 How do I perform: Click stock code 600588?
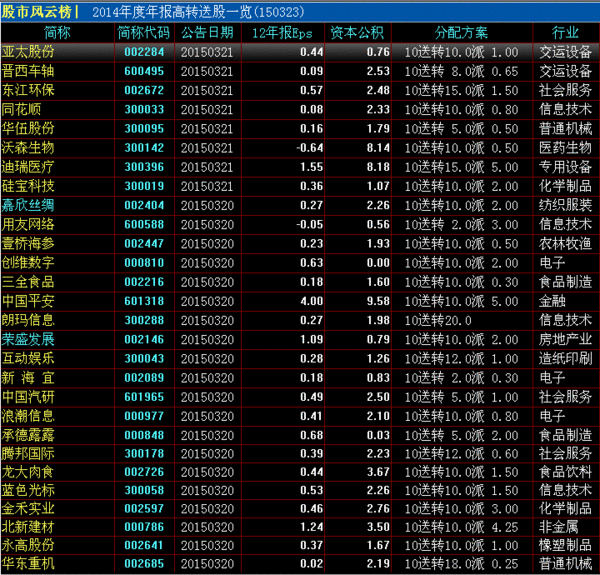coord(144,224)
